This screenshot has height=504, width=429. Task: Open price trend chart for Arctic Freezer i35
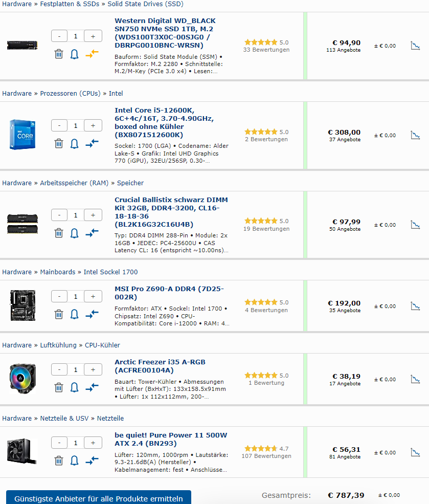coord(416,379)
